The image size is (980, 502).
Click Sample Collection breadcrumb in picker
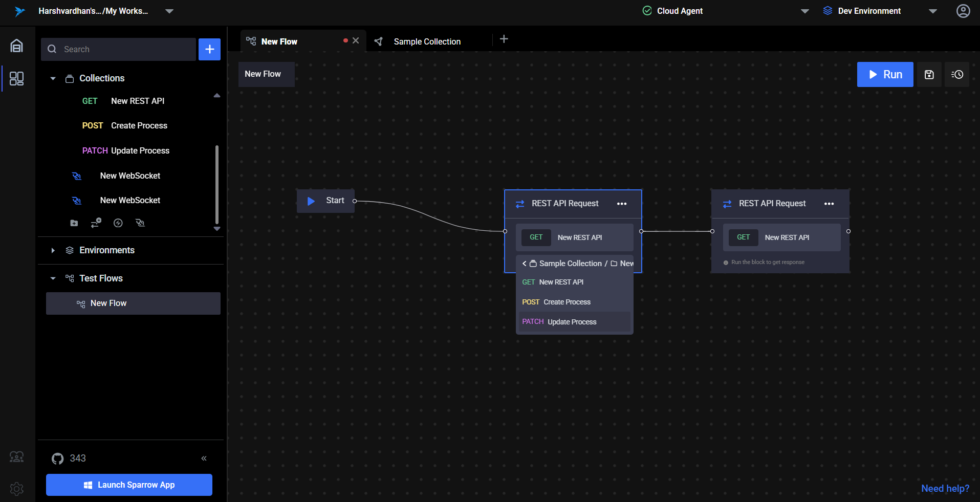coord(570,264)
